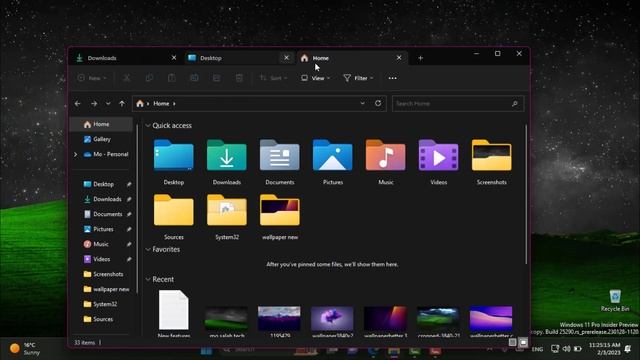Image resolution: width=640 pixels, height=360 pixels.
Task: Select the Music folder in Quick access
Action: tap(386, 162)
